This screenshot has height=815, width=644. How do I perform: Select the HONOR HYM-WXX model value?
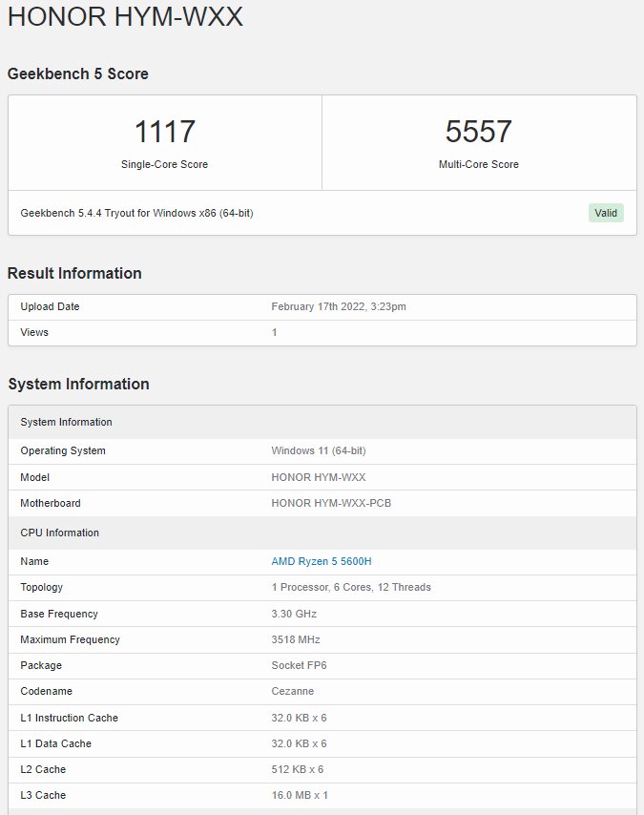click(x=319, y=477)
